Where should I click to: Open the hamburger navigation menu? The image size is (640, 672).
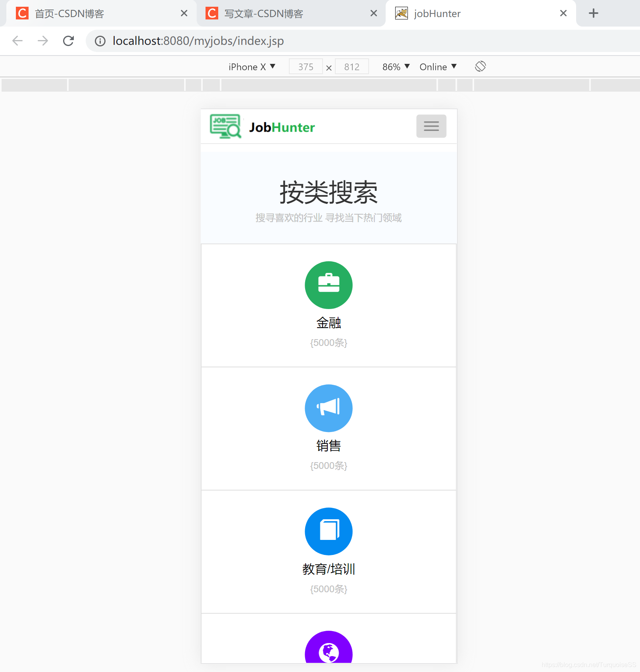coord(431,126)
